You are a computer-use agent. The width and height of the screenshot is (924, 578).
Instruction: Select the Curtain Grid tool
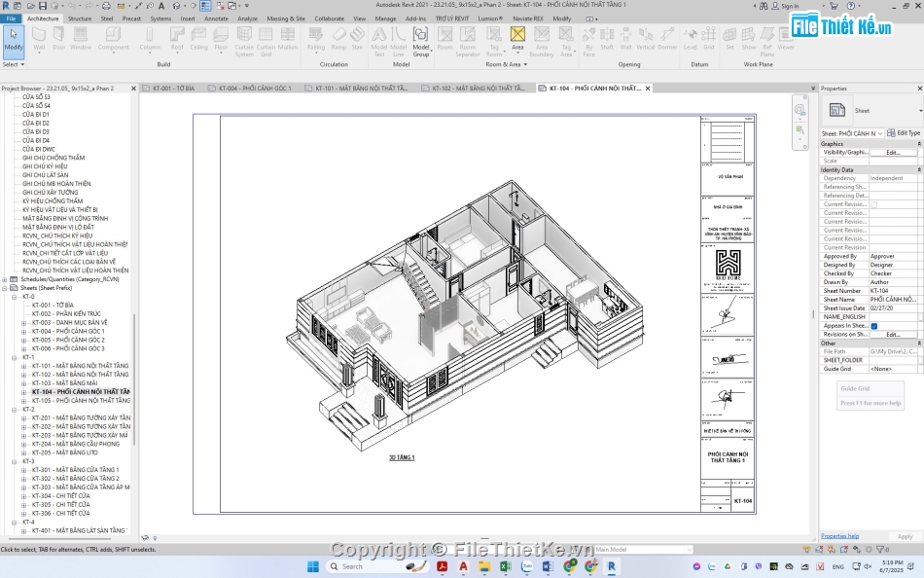click(266, 42)
